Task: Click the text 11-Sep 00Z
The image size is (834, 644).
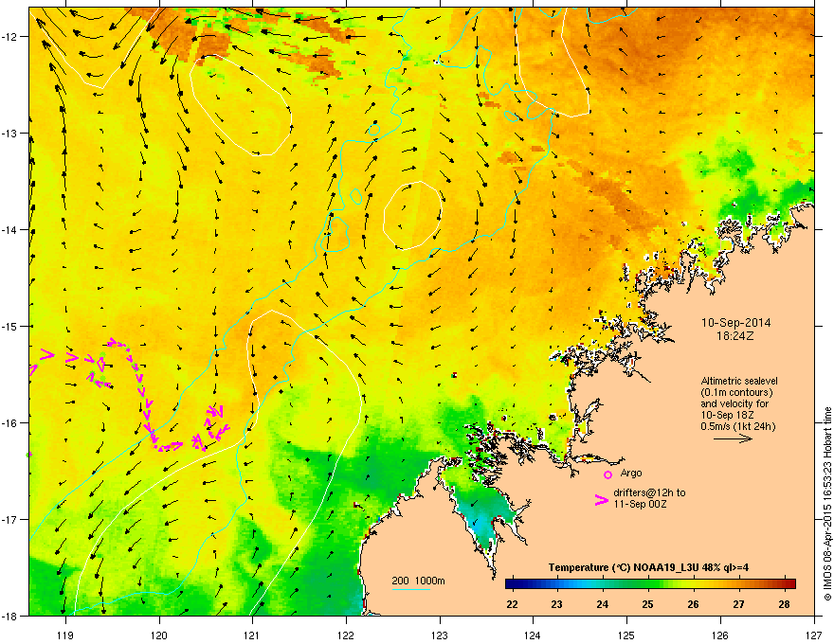Action: (638, 504)
